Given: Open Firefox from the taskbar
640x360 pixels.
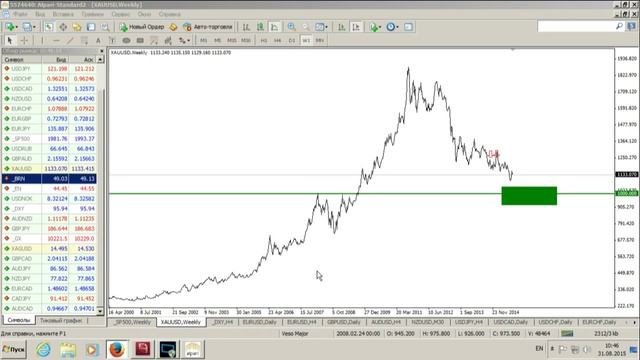Looking at the screenshot, I should [116, 349].
